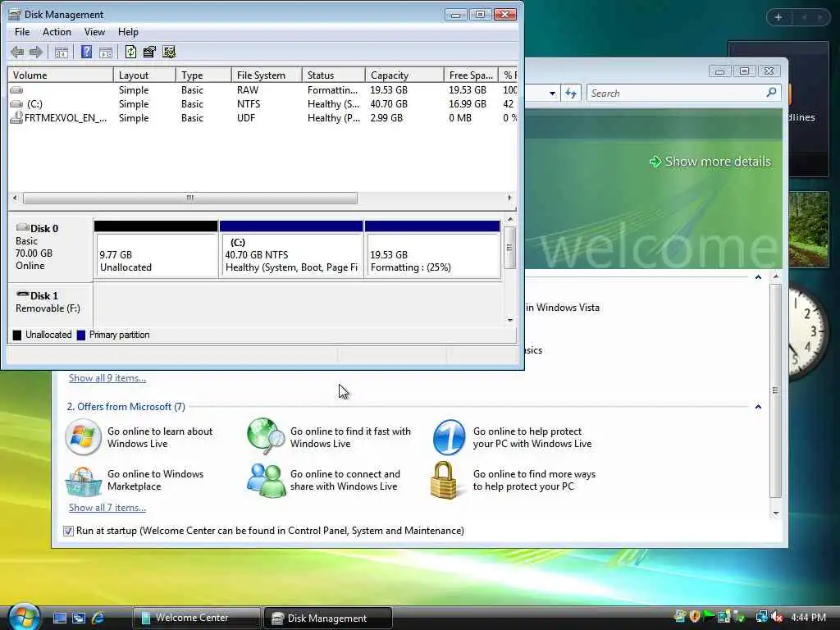Open the View menu
Image resolution: width=840 pixels, height=630 pixels.
[x=94, y=32]
